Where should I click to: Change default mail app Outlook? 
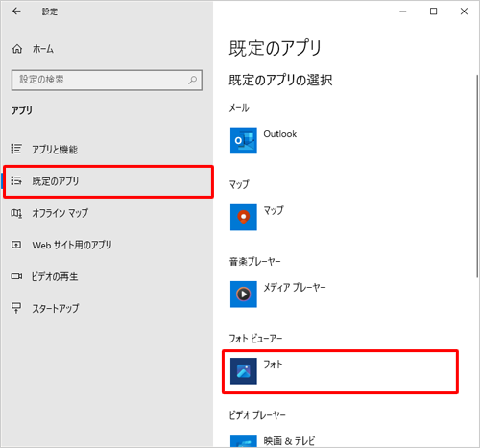tap(280, 134)
